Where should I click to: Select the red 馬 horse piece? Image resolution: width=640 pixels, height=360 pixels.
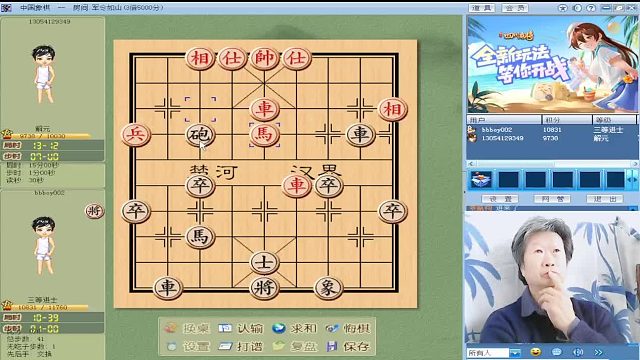pyautogui.click(x=264, y=134)
